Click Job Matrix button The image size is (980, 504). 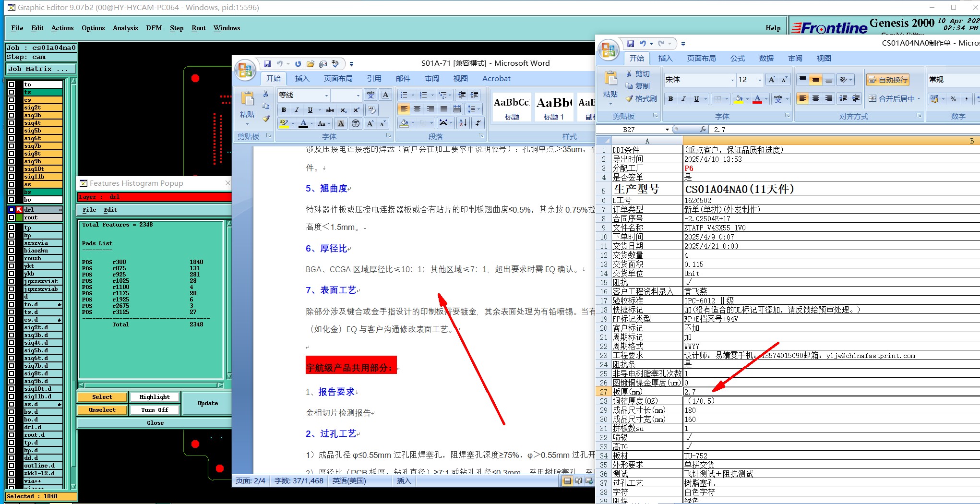[41, 69]
